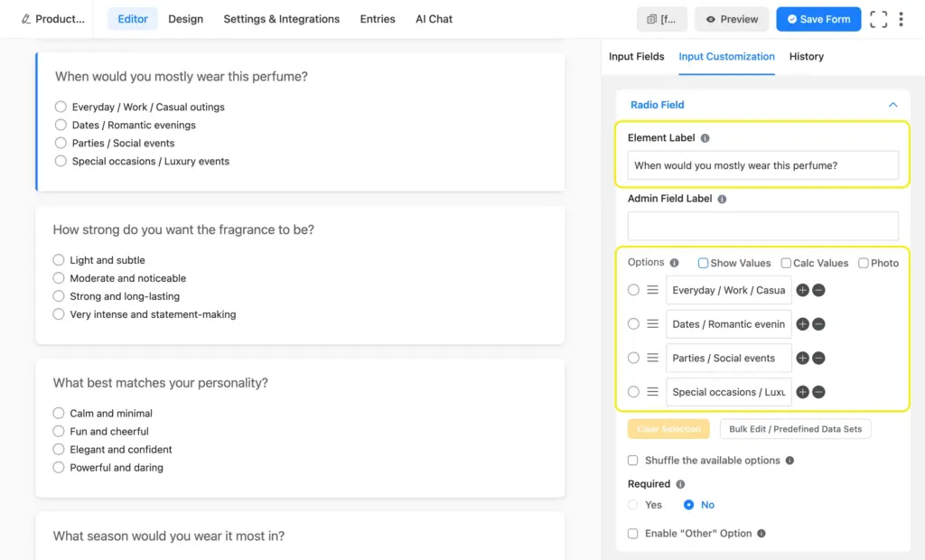Select Elegant and confident radio in form preview
Viewport: 925px width, 560px height.
pyautogui.click(x=59, y=450)
